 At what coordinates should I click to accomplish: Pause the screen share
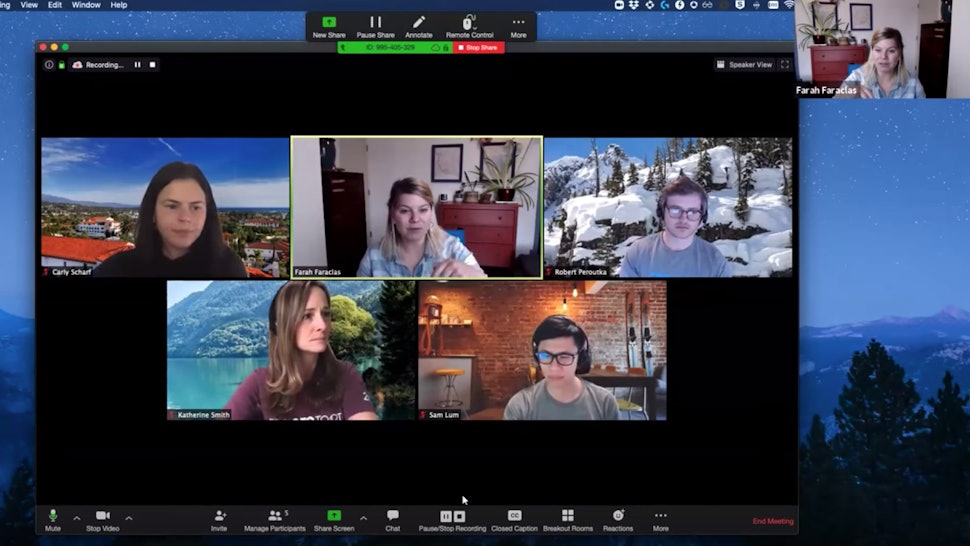coord(375,27)
